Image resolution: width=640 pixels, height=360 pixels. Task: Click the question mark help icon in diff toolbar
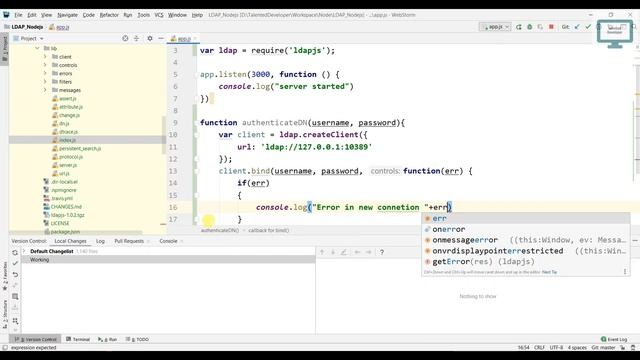click(382, 252)
